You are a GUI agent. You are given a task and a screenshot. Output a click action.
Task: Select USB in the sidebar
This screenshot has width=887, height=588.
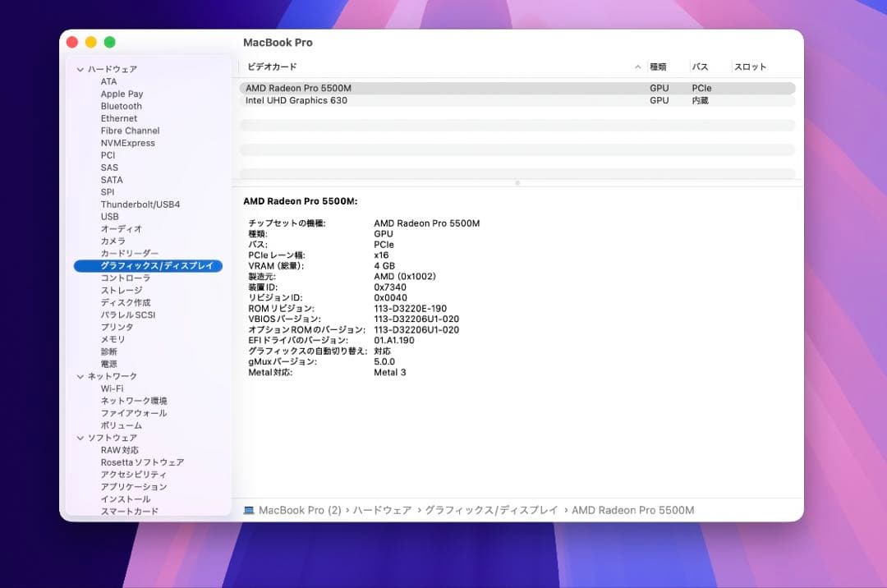(110, 217)
